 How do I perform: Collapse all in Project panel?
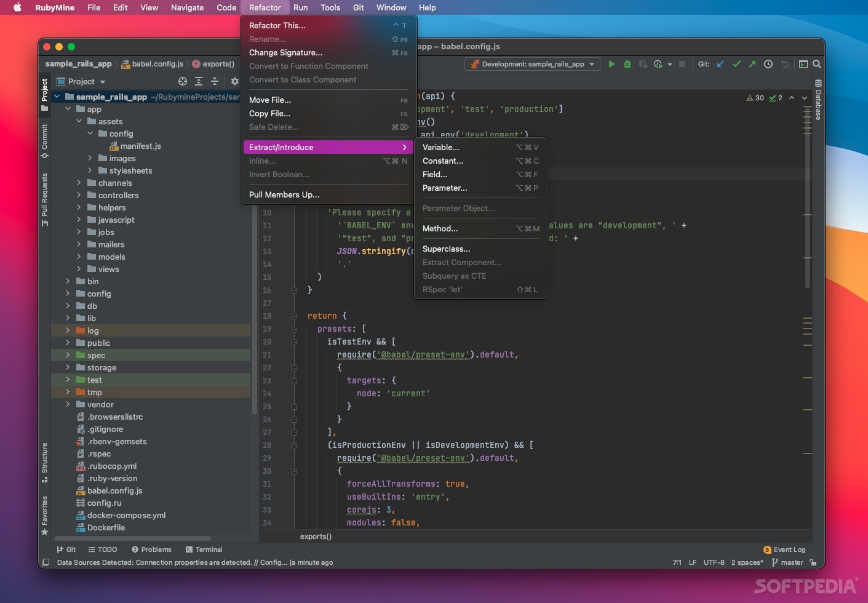(x=215, y=81)
